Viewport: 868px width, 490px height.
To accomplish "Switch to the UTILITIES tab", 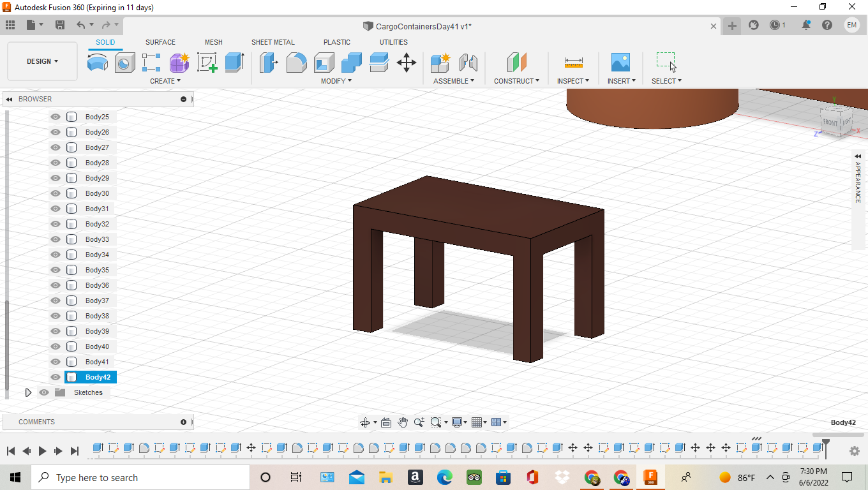I will tap(394, 42).
